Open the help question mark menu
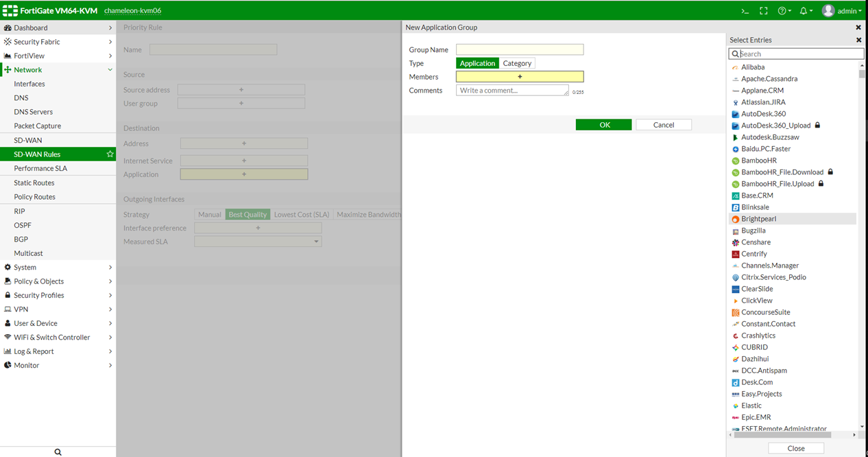This screenshot has height=457, width=868. 784,11
